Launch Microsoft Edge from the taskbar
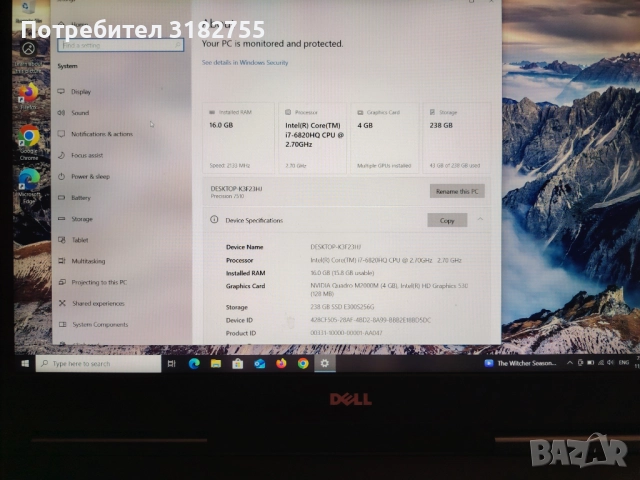This screenshot has width=640, height=480. pos(194,363)
